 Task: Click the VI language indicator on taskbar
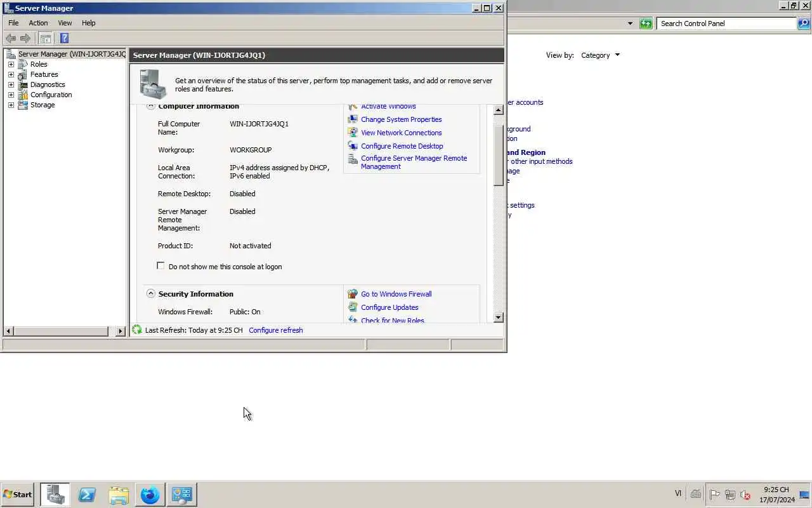pyautogui.click(x=678, y=493)
